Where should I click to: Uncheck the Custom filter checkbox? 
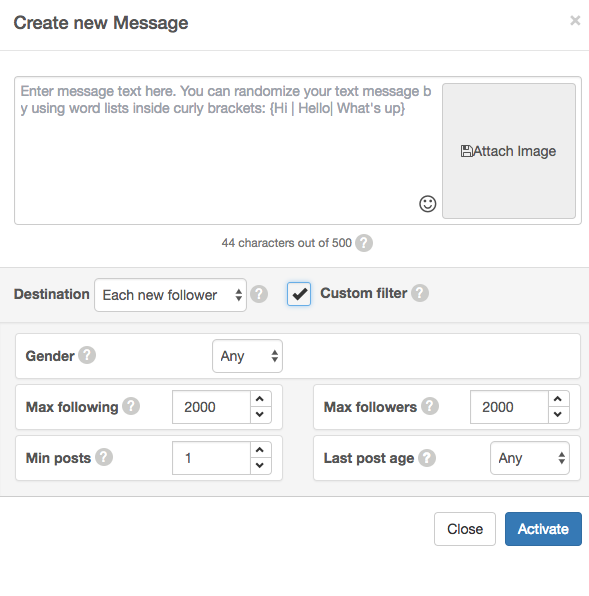pyautogui.click(x=299, y=294)
